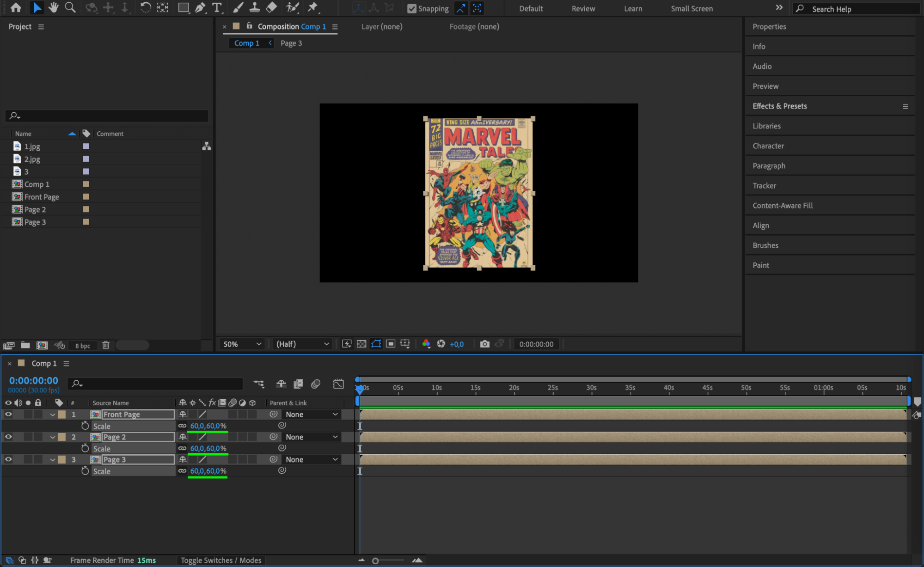Take snapshot with camera icon

pos(484,344)
